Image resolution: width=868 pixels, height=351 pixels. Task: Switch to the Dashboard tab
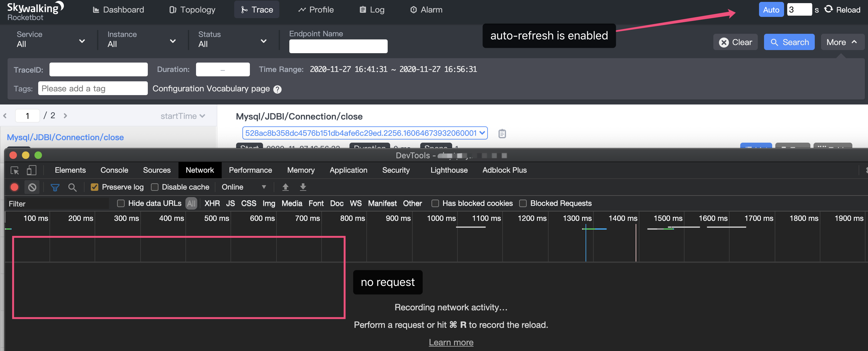[x=118, y=10]
